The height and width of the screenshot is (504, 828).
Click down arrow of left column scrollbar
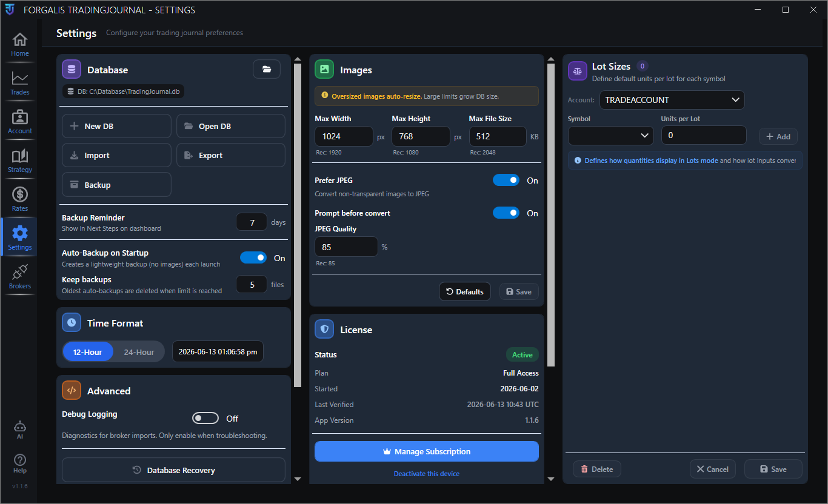(x=298, y=479)
